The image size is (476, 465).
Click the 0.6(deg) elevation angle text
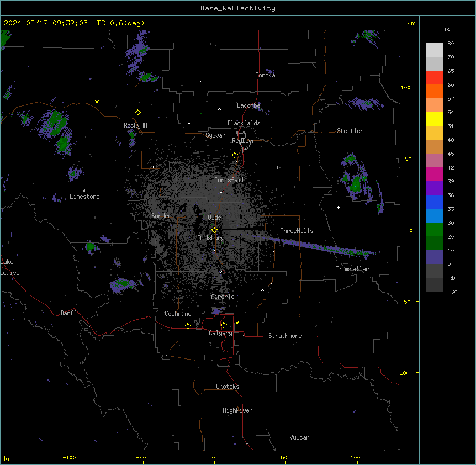click(x=127, y=23)
